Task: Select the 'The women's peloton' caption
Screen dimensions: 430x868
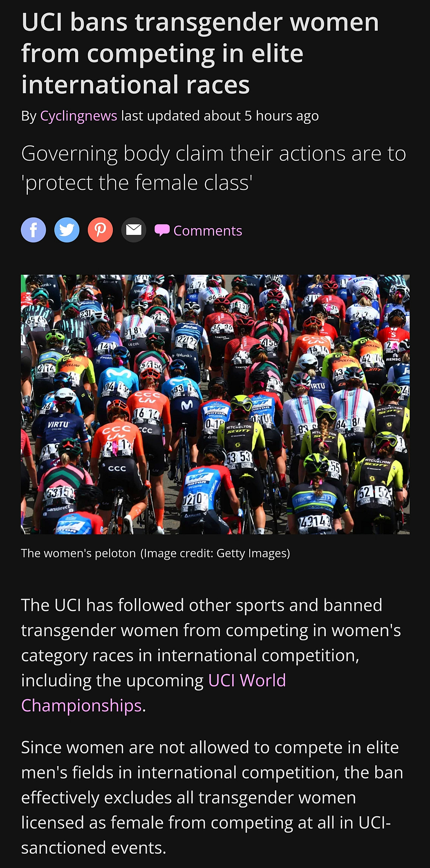Action: [x=78, y=553]
